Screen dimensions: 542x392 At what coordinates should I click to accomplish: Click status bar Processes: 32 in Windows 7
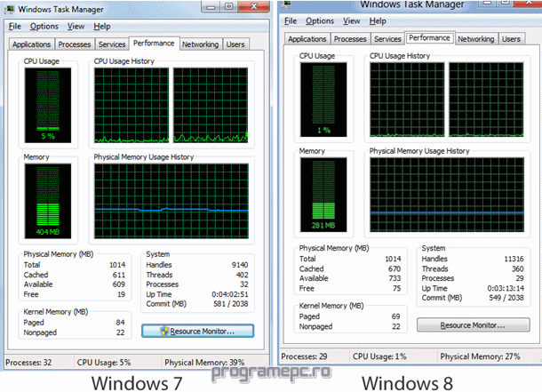[28, 363]
